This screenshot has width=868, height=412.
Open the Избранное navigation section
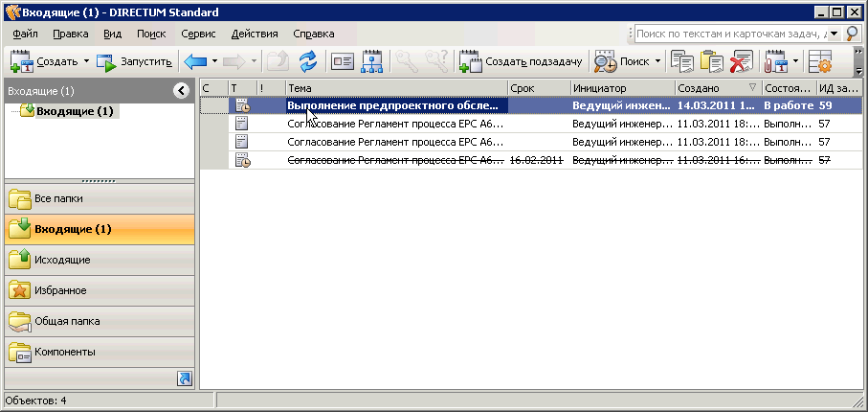[x=100, y=290]
